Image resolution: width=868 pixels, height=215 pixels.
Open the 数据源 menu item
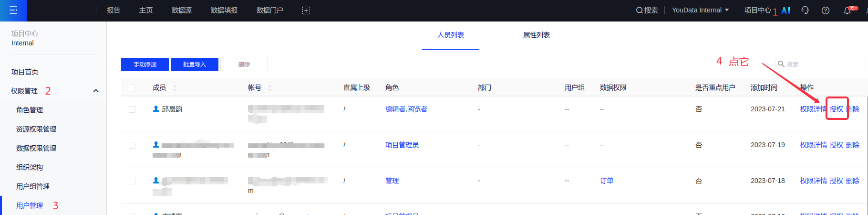click(182, 10)
